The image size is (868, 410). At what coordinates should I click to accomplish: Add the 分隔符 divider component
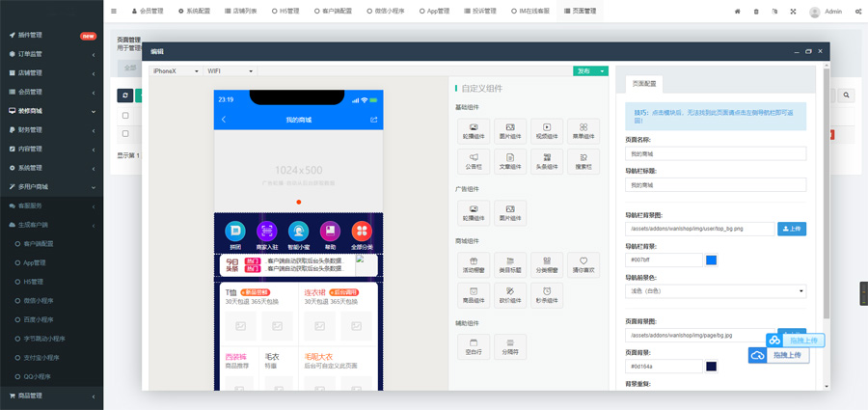[510, 346]
